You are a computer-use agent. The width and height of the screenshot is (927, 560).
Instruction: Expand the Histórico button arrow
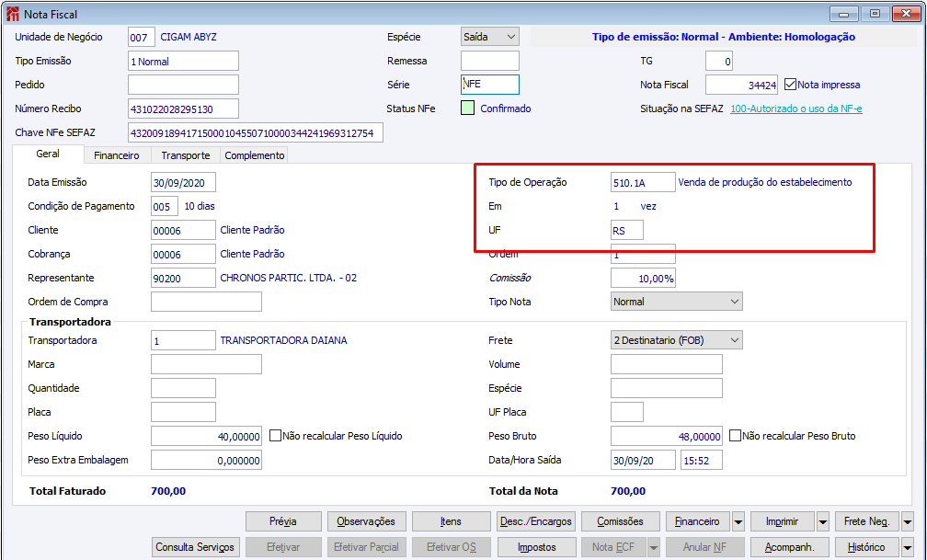point(908,547)
